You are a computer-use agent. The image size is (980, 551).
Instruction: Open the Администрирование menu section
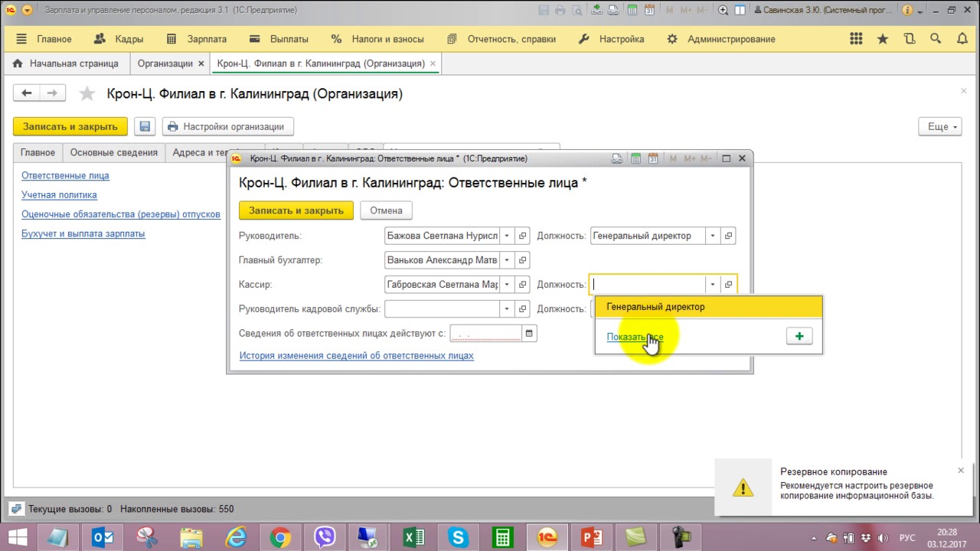(x=721, y=39)
